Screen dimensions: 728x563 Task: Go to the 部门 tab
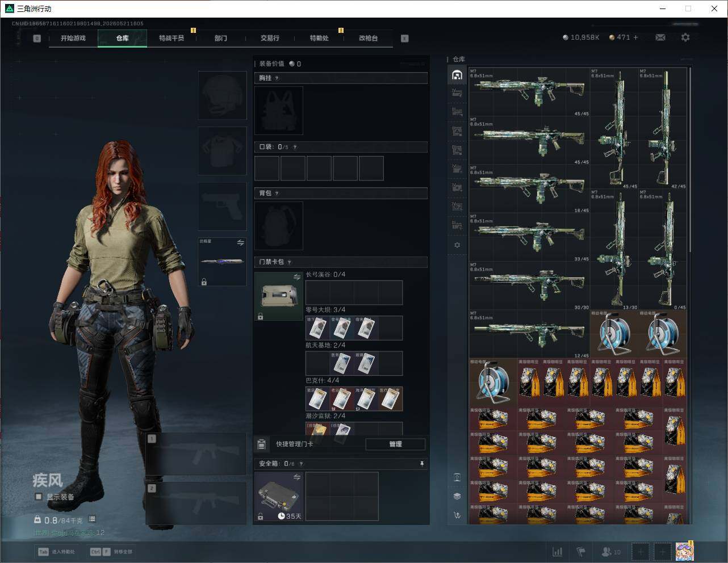pyautogui.click(x=220, y=38)
